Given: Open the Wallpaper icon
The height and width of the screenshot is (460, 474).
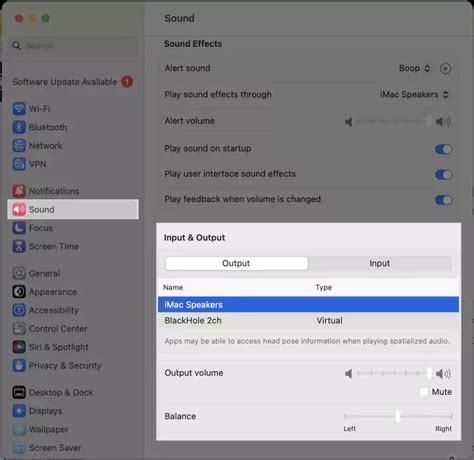Looking at the screenshot, I should coord(19,429).
